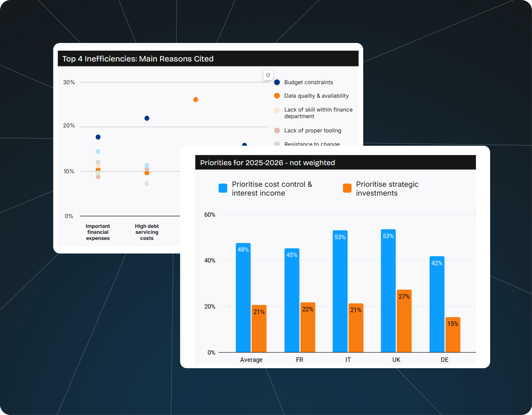The height and width of the screenshot is (415, 532).
Task: Select dark blue dot above High debt
Action: [x=147, y=118]
